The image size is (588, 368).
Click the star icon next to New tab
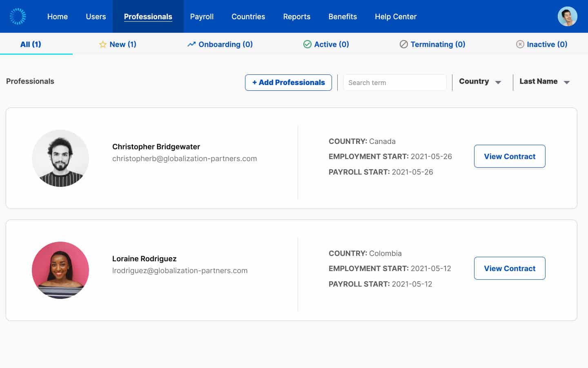tap(102, 44)
